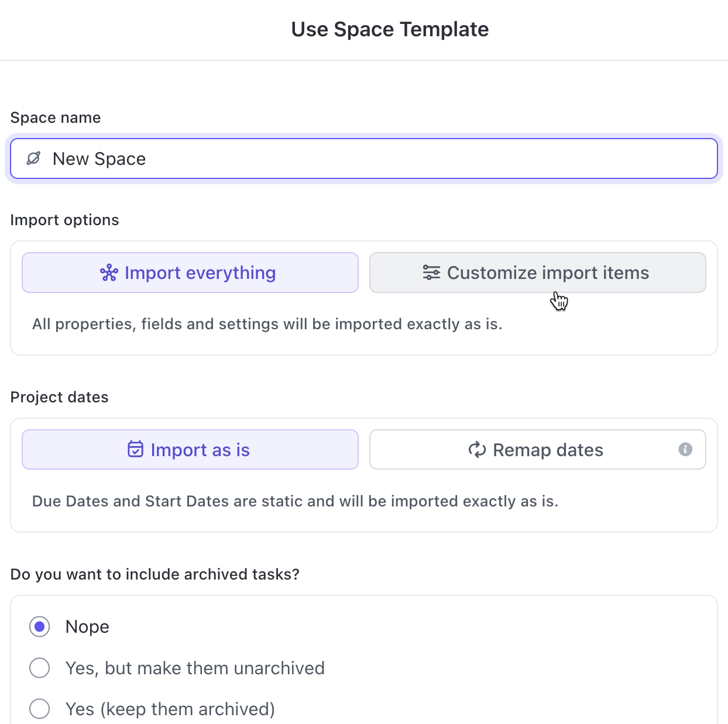728x724 pixels.
Task: Click the archived tasks question text
Action: point(154,574)
